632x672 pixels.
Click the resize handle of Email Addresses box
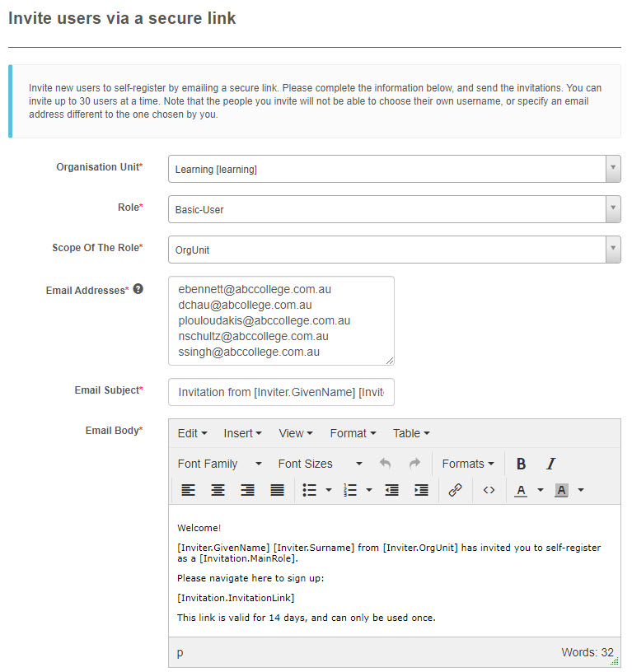(389, 361)
